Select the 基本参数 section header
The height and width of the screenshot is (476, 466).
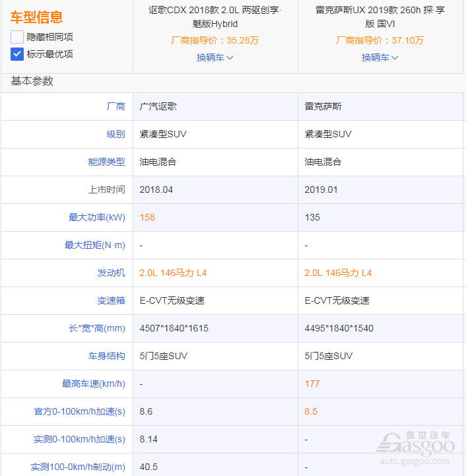point(32,81)
